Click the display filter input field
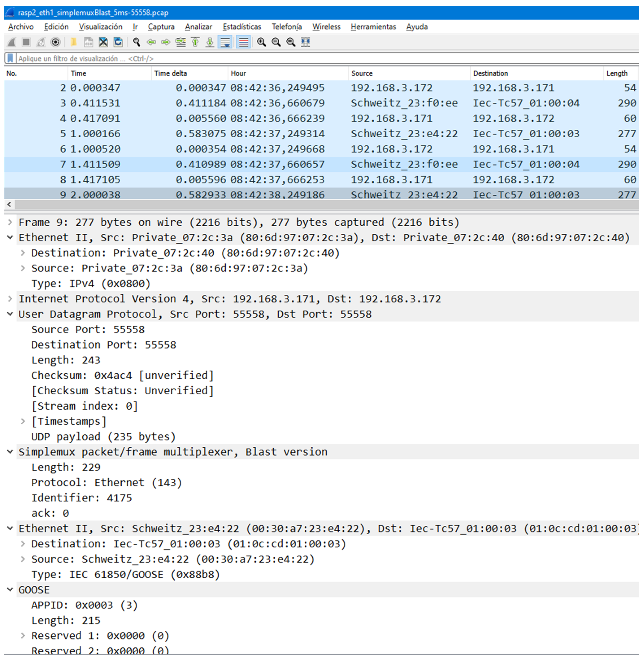Viewport: 644px width, 661px height. pos(304,58)
